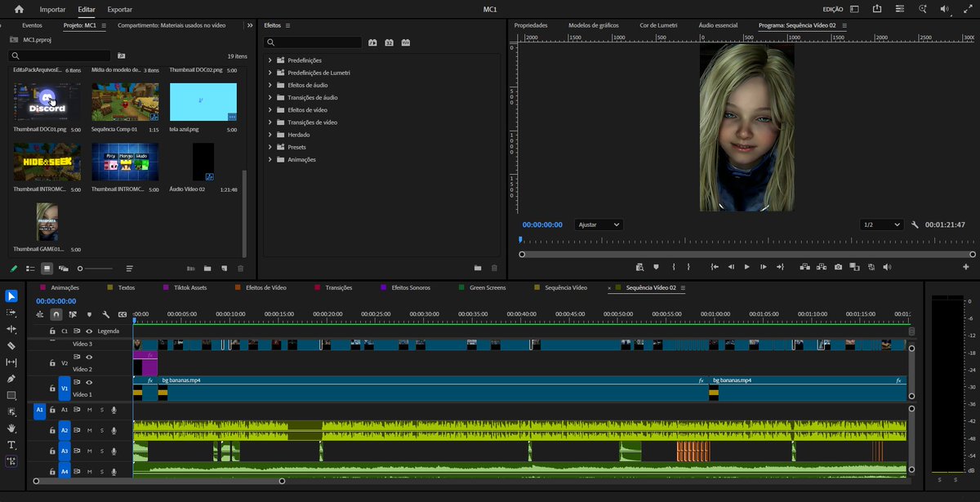The width and height of the screenshot is (980, 502).
Task: Toggle closed captions display in timeline
Action: pos(122,314)
